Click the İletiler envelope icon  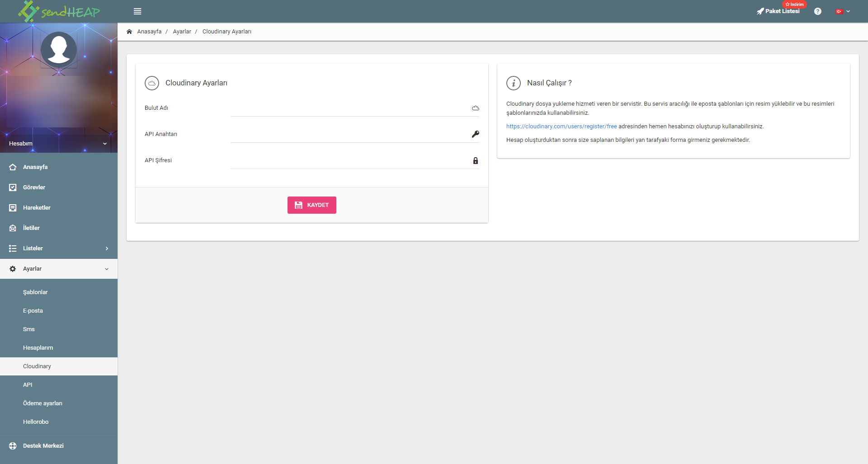click(x=13, y=228)
